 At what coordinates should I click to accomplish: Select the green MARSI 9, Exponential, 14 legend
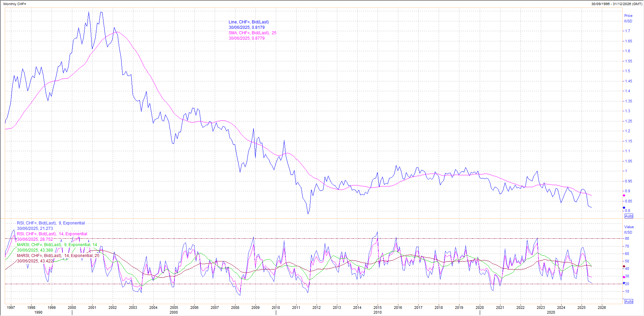57,245
